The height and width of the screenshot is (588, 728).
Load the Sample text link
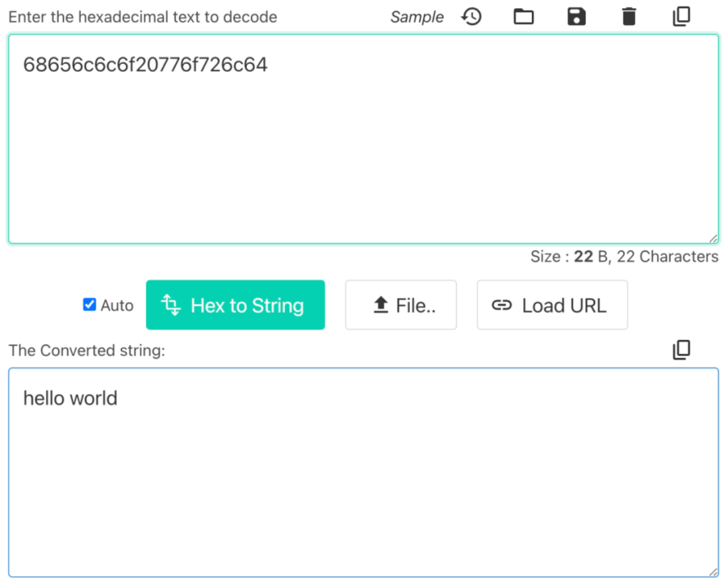pos(417,18)
